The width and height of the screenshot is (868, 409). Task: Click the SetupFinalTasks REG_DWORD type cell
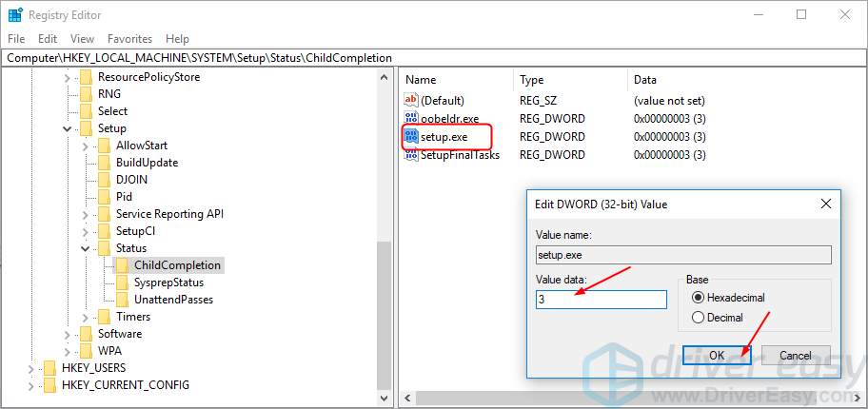pos(552,155)
